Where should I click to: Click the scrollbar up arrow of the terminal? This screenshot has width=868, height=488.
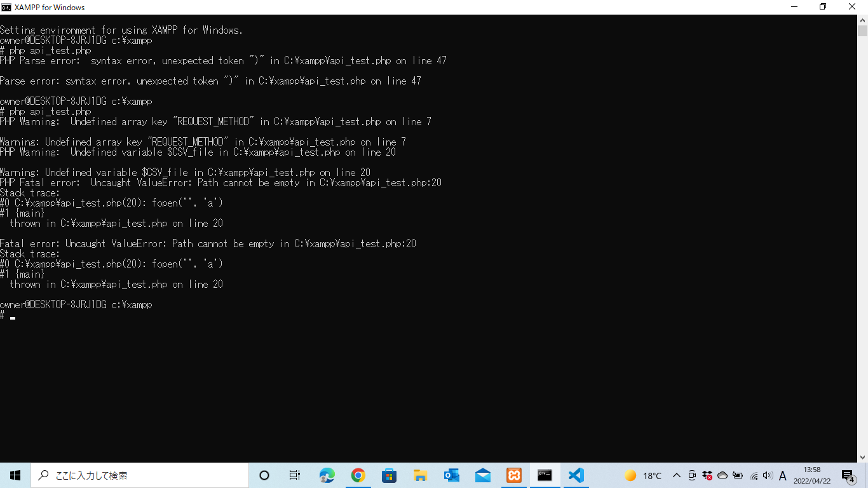(x=862, y=20)
